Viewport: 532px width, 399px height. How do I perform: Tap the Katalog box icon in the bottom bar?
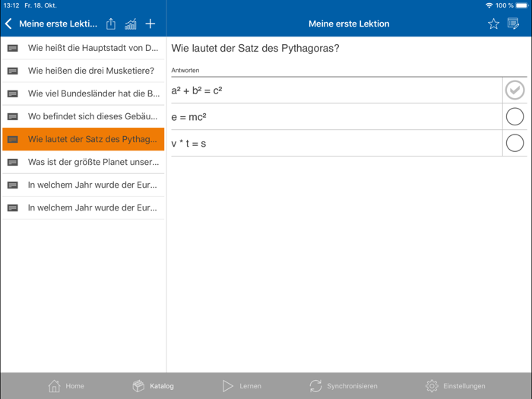(x=138, y=386)
